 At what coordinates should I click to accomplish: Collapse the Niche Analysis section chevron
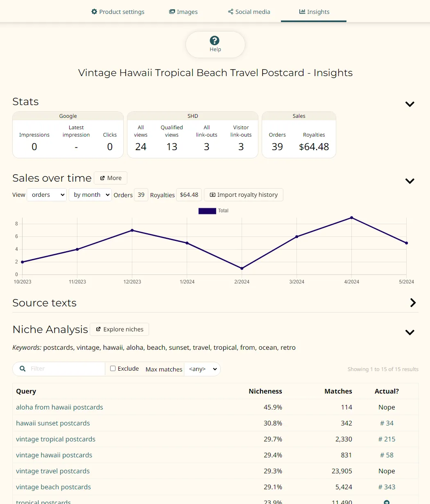click(410, 332)
